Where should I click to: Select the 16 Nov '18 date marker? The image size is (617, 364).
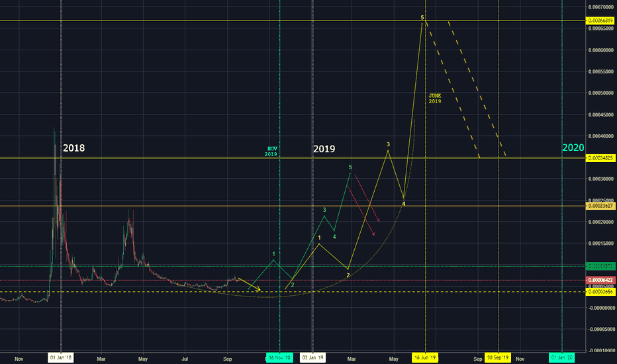pos(279,357)
